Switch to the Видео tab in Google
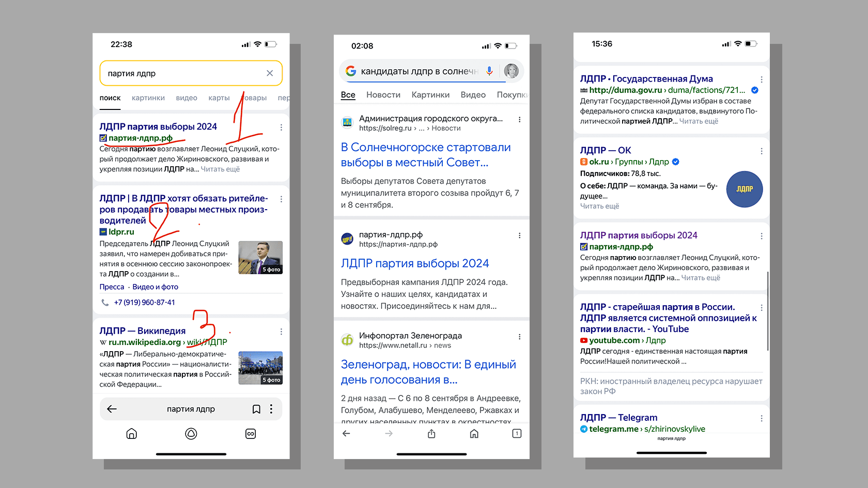The image size is (868, 488). [473, 95]
